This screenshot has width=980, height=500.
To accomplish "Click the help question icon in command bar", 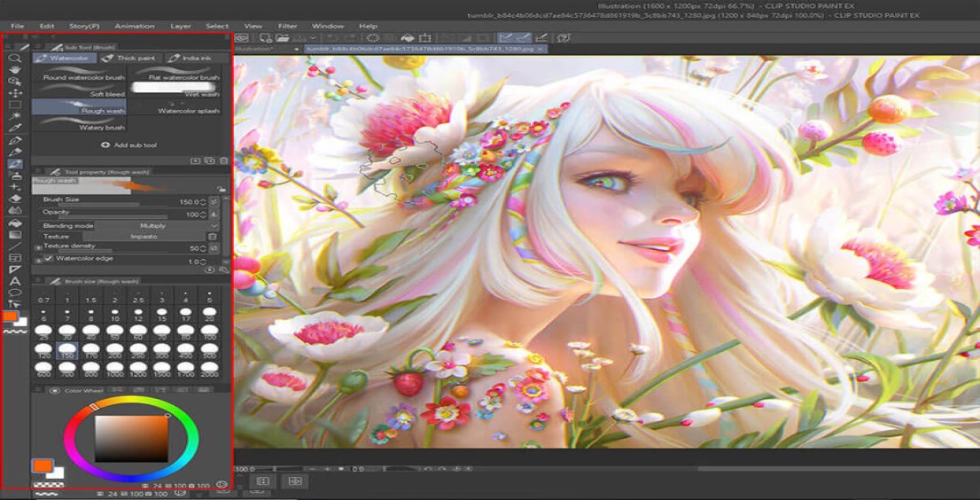I will [564, 38].
